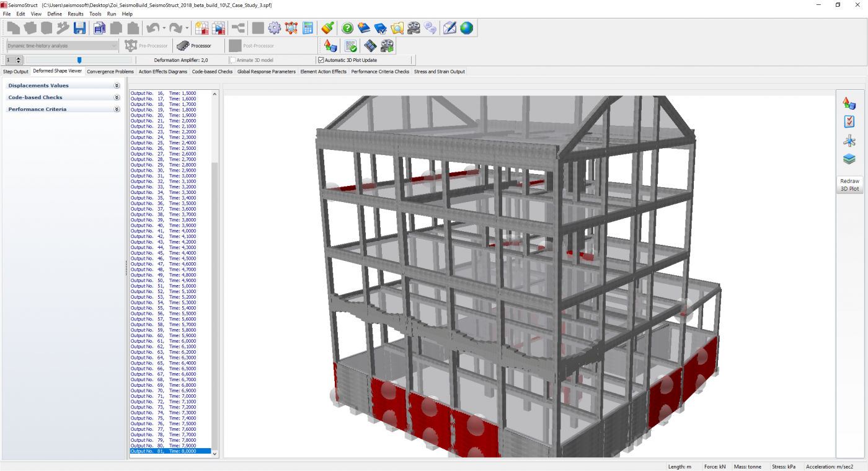Click the Deformation Amplifier slider handle
868x471 pixels.
click(x=79, y=60)
